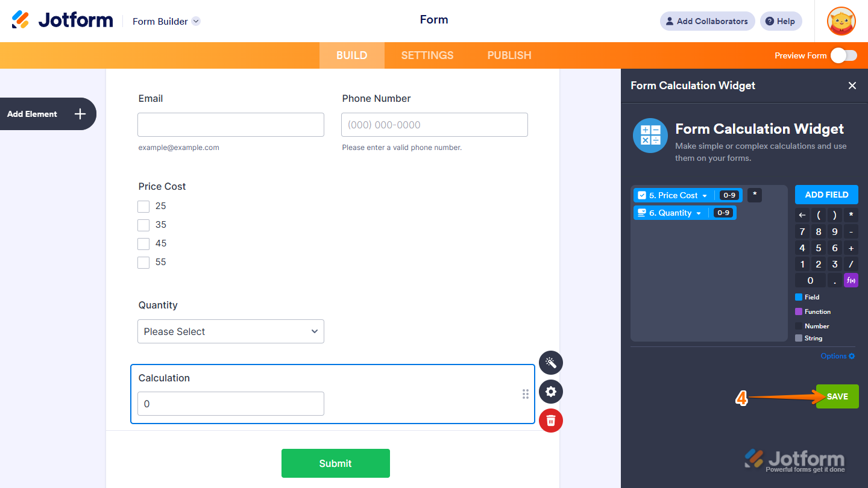868x488 pixels.
Task: Check the 25 option under Price Cost
Action: coord(143,206)
